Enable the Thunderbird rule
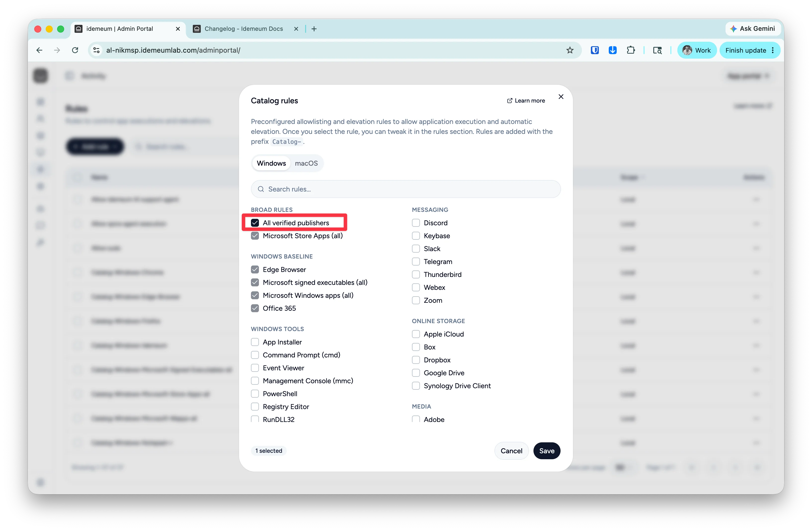The image size is (812, 531). coord(416,274)
